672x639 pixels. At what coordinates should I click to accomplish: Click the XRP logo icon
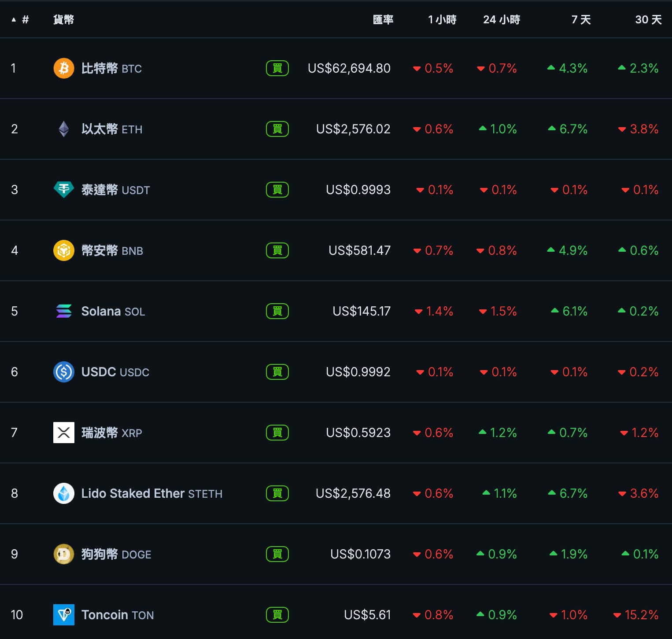tap(64, 433)
